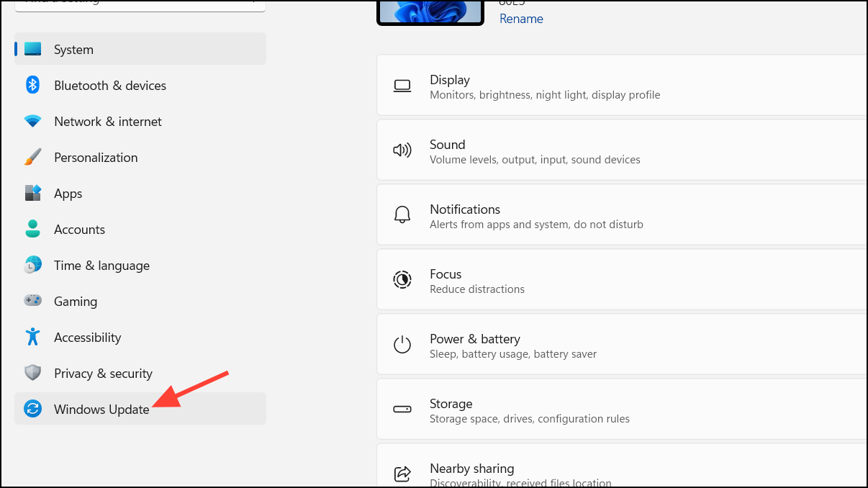The height and width of the screenshot is (488, 868).
Task: Click the Display laptop icon
Action: point(402,86)
